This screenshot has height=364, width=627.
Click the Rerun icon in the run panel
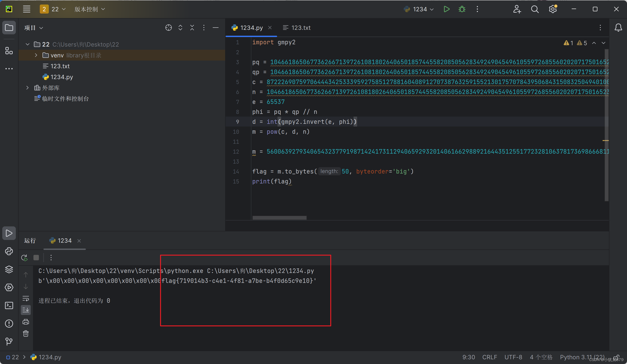(x=24, y=258)
